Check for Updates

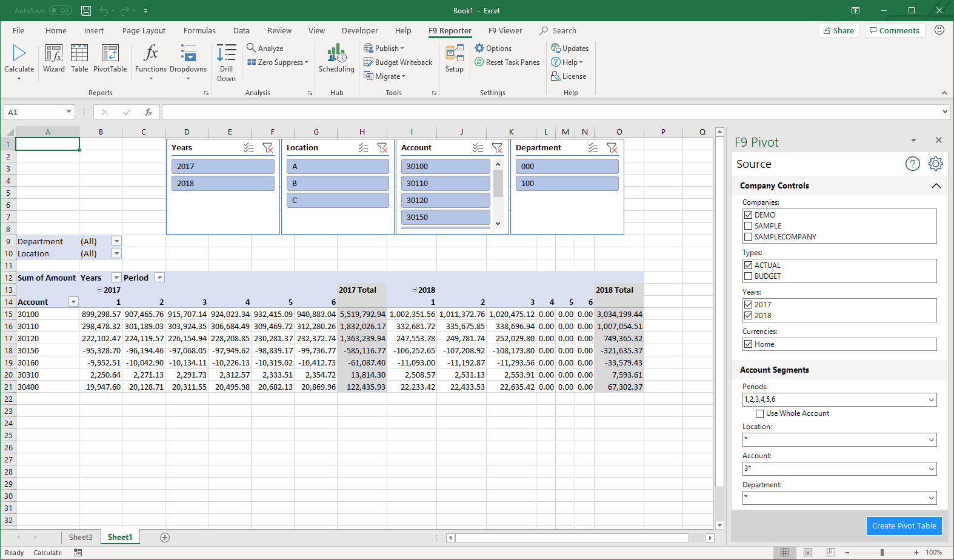[x=570, y=48]
